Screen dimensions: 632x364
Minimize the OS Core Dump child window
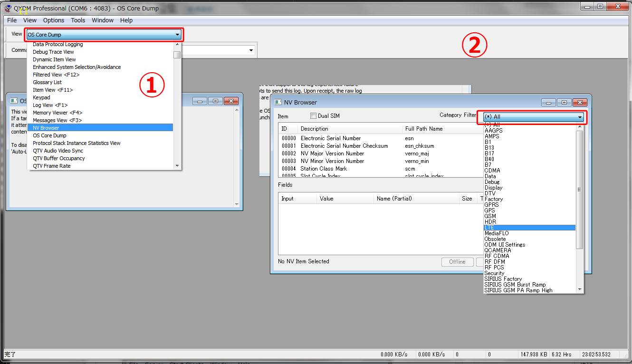[x=200, y=101]
